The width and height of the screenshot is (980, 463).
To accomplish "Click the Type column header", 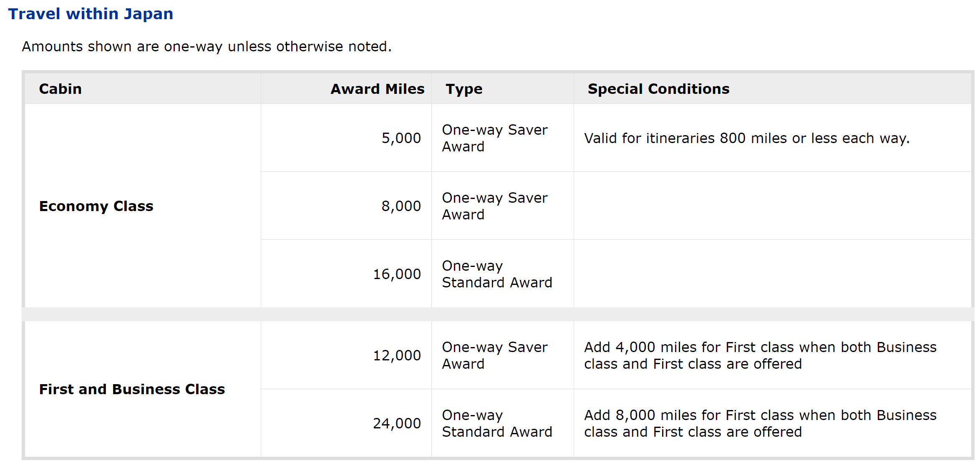I will [x=464, y=89].
